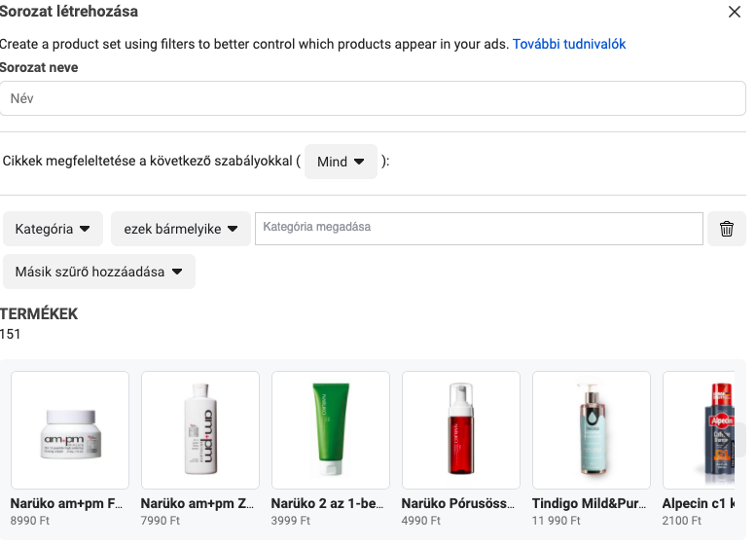Select the Alpecin c1 shampoo thumbnail

tap(699, 430)
